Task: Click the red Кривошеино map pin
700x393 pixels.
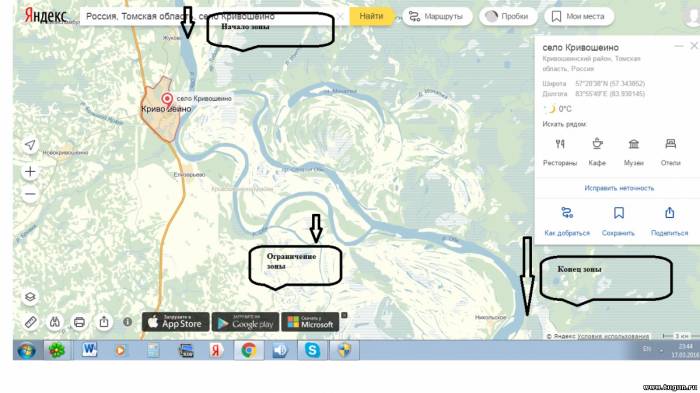Action: (167, 100)
